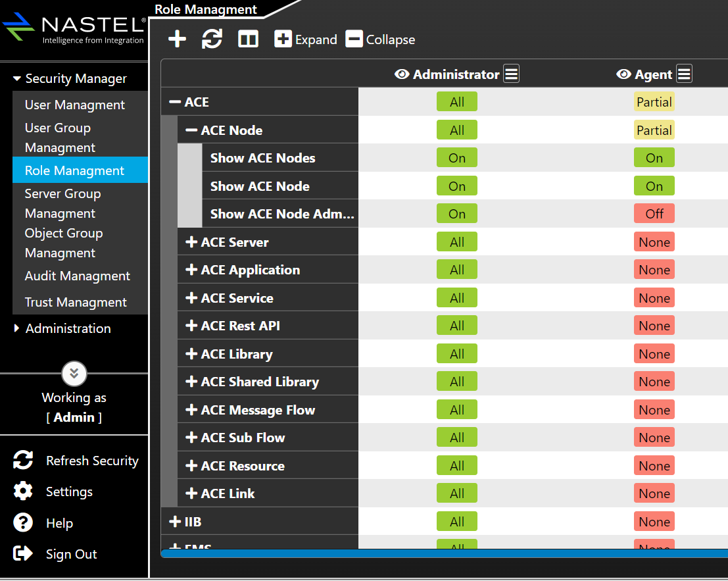This screenshot has width=728, height=581.
Task: Click Administrator All badge for IIB
Action: pos(457,522)
